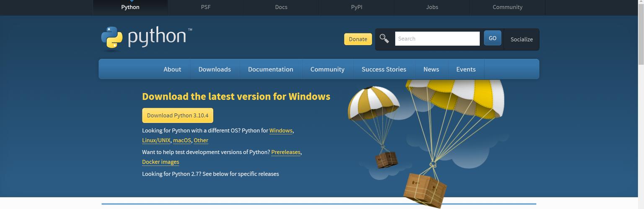Open the Documentation navigation menu
This screenshot has width=644, height=209.
pyautogui.click(x=271, y=69)
